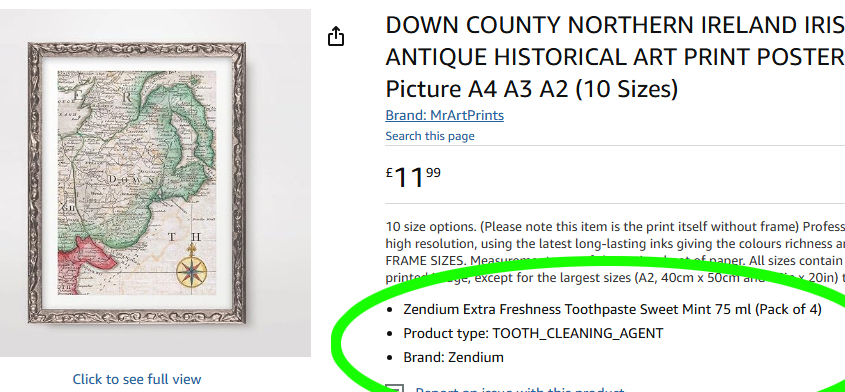Open the framed map product image
This screenshot has height=392, width=845.
coord(137,183)
